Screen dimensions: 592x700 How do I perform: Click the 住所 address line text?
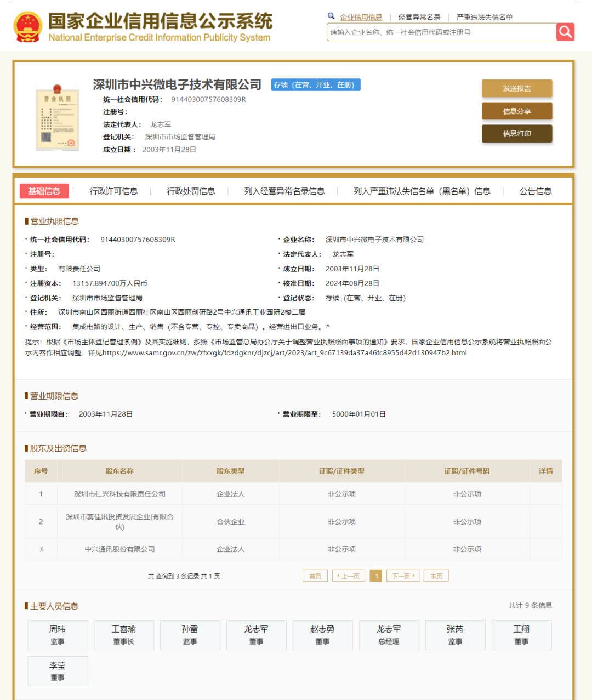tap(182, 312)
